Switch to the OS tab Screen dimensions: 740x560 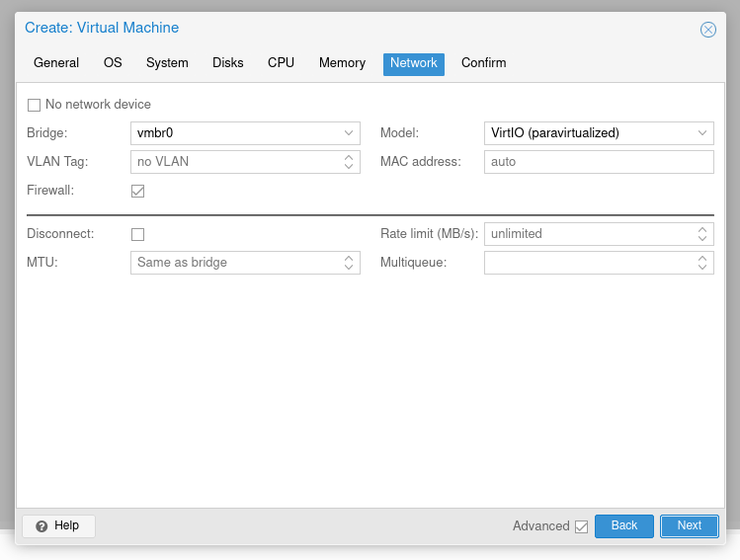[x=113, y=63]
